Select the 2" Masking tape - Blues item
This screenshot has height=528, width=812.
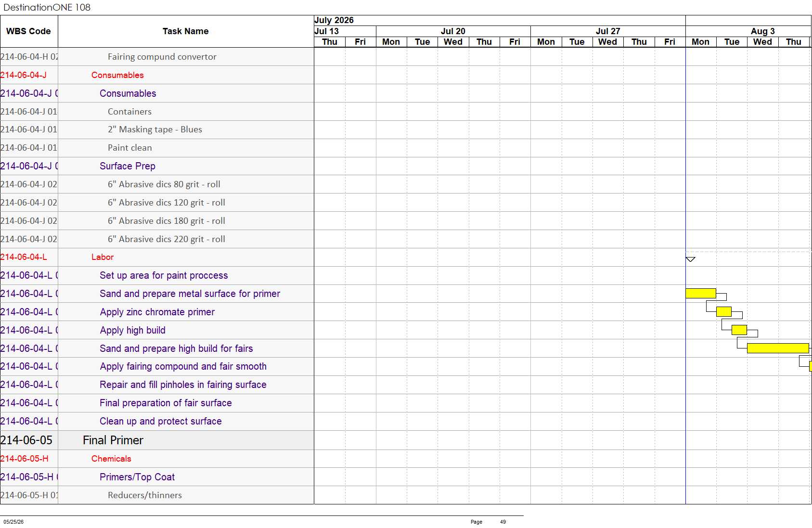coord(155,129)
